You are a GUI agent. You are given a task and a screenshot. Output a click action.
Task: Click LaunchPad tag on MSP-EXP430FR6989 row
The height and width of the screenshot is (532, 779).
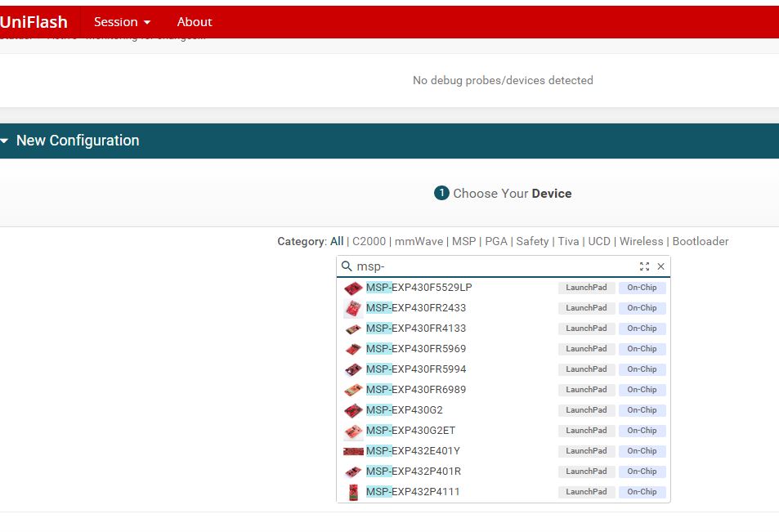(586, 390)
